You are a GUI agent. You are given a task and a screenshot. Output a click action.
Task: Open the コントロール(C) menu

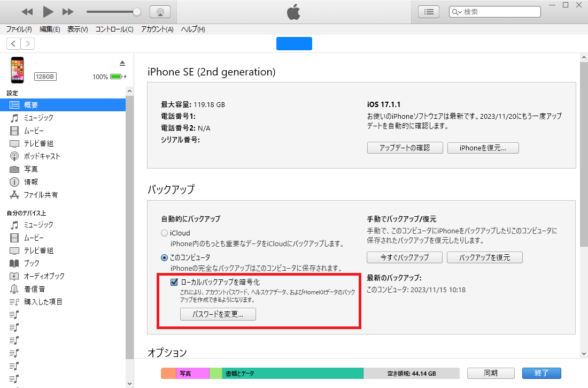click(114, 29)
